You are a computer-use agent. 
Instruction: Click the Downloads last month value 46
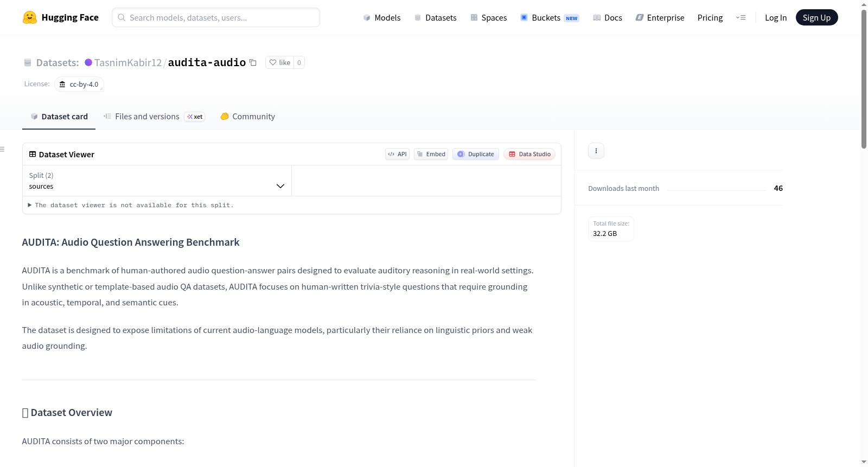778,188
